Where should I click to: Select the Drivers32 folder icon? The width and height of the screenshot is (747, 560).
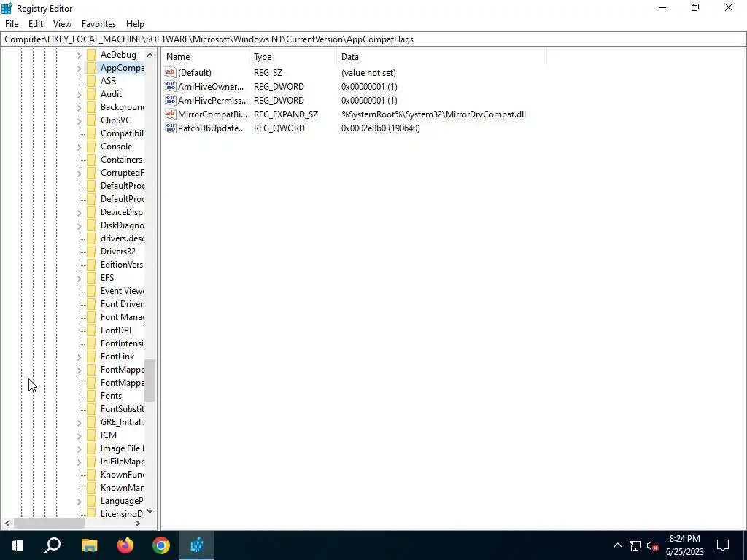(91, 252)
